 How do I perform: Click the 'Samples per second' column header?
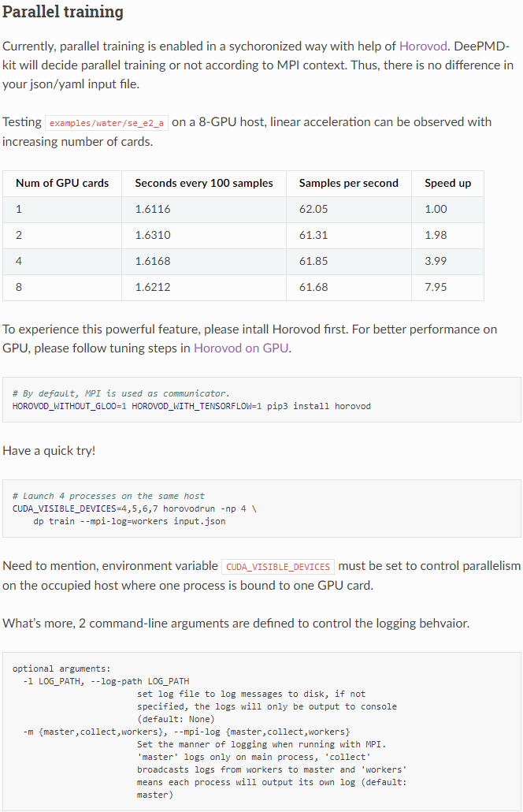(x=348, y=183)
